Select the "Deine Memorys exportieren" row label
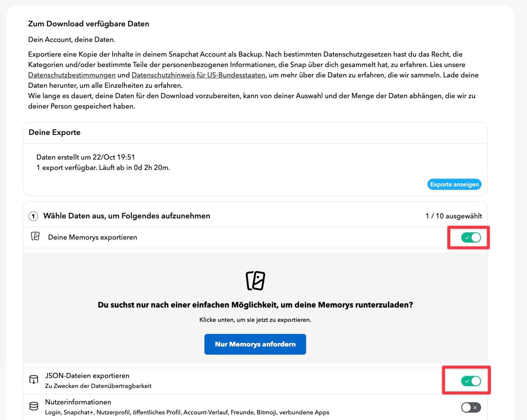Viewport: 527px width, 420px height. tap(92, 237)
